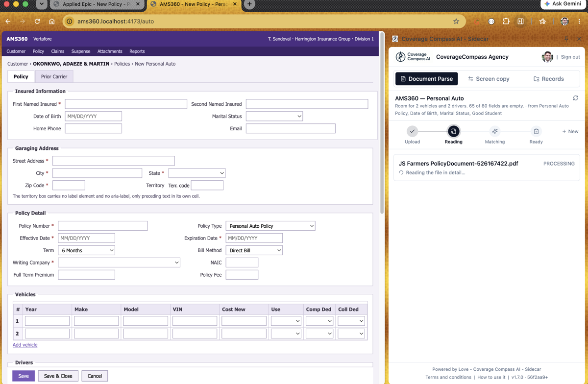
Task: Click the Email input field
Action: [291, 128]
